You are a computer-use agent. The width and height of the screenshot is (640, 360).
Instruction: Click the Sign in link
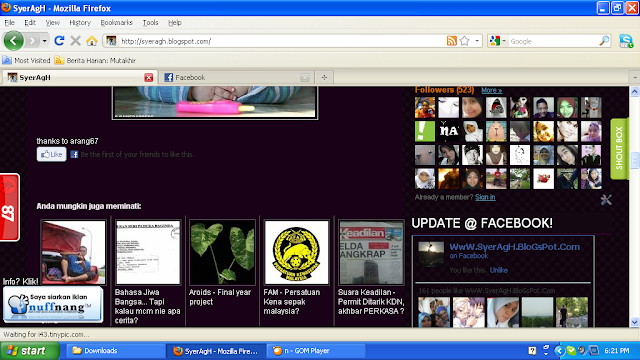(485, 197)
